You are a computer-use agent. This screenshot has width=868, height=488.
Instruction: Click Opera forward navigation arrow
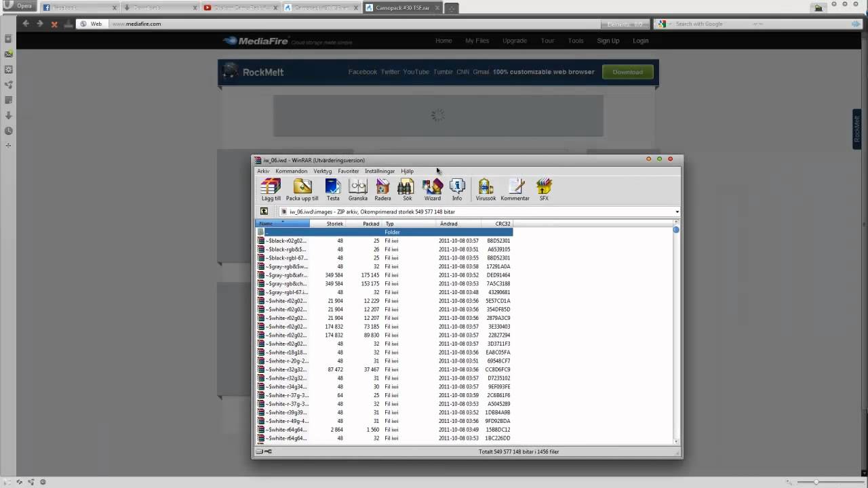pos(39,24)
